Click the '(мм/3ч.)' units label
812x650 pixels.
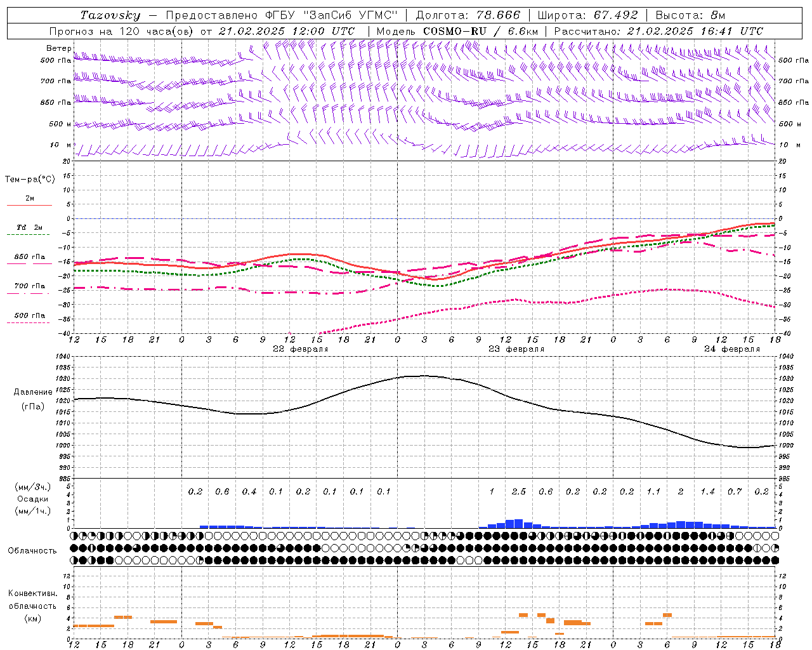(32, 487)
